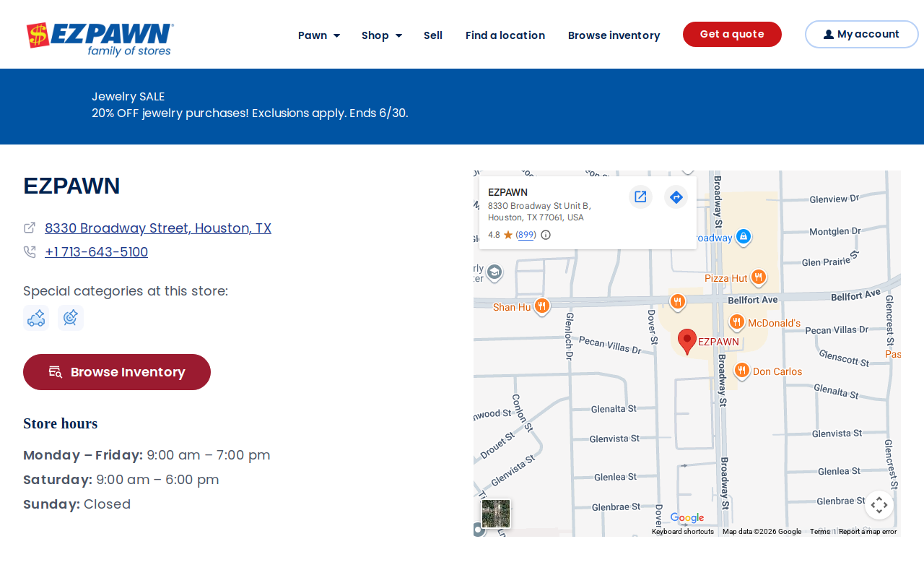924x578 pixels.
Task: Expand the Shop dropdown menu
Action: [382, 35]
